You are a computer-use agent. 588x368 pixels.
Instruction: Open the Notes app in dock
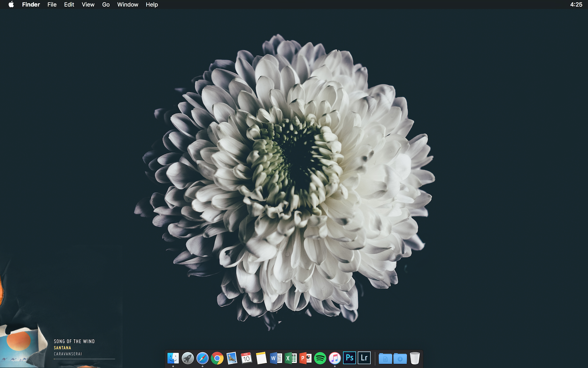(x=261, y=358)
